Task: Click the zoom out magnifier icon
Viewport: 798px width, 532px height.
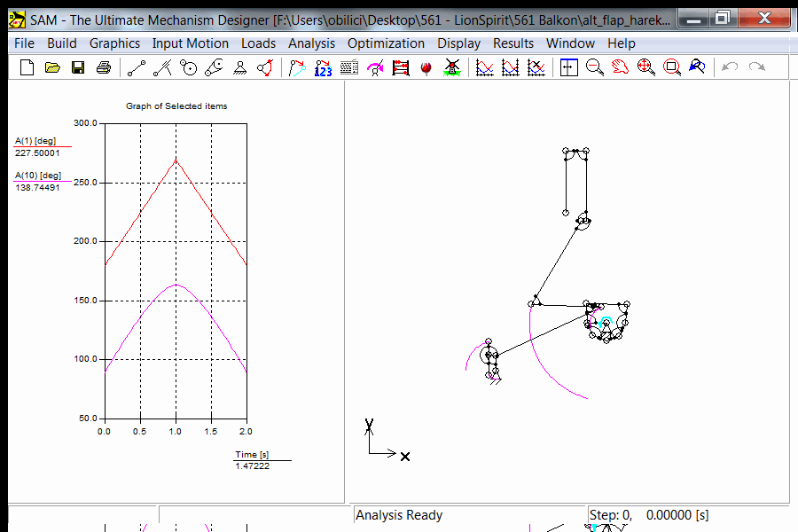Action: pos(595,67)
